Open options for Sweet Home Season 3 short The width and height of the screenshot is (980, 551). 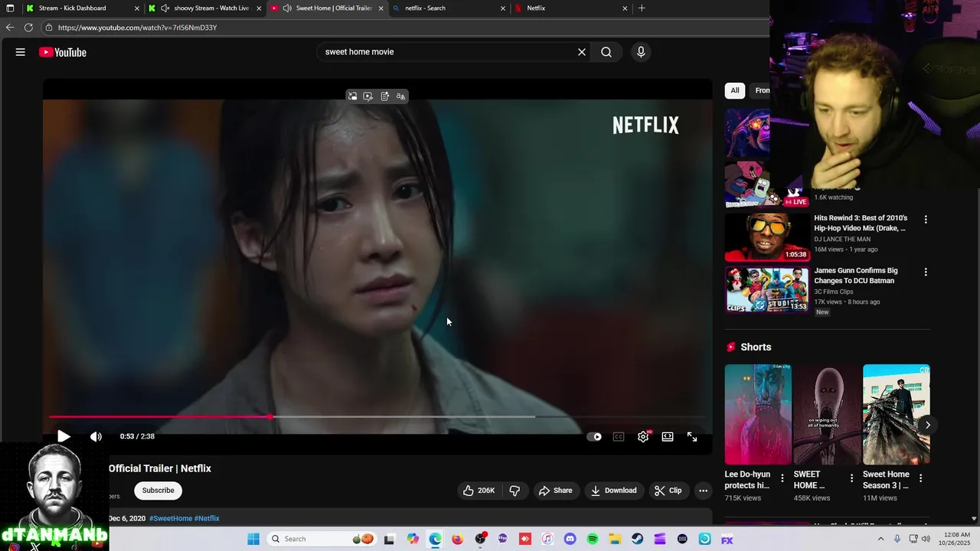coord(920,478)
